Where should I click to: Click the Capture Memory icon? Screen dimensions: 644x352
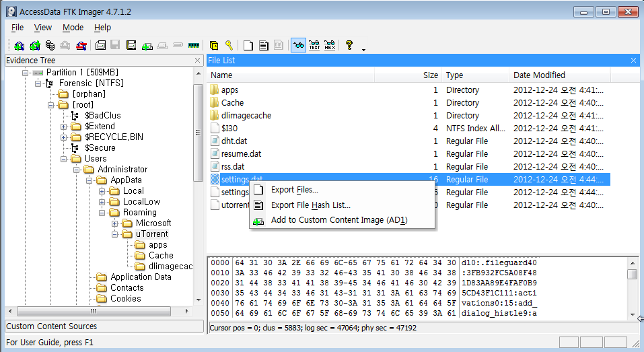point(193,45)
